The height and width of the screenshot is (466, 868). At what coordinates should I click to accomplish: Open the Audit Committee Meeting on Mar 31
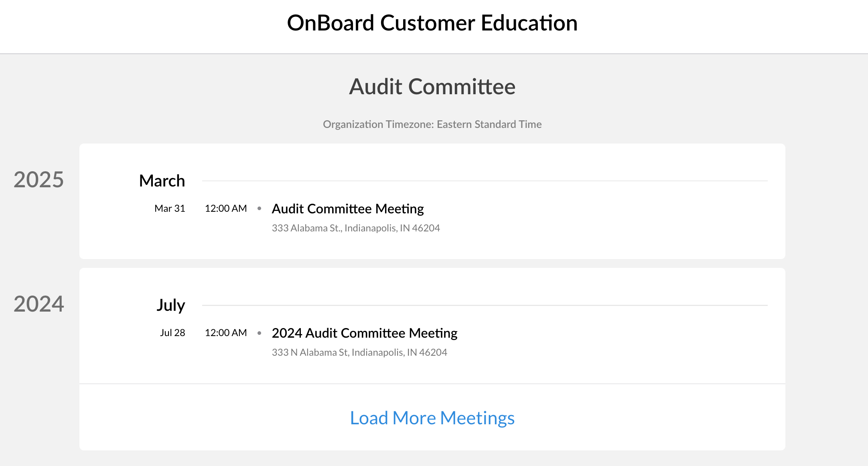(347, 209)
